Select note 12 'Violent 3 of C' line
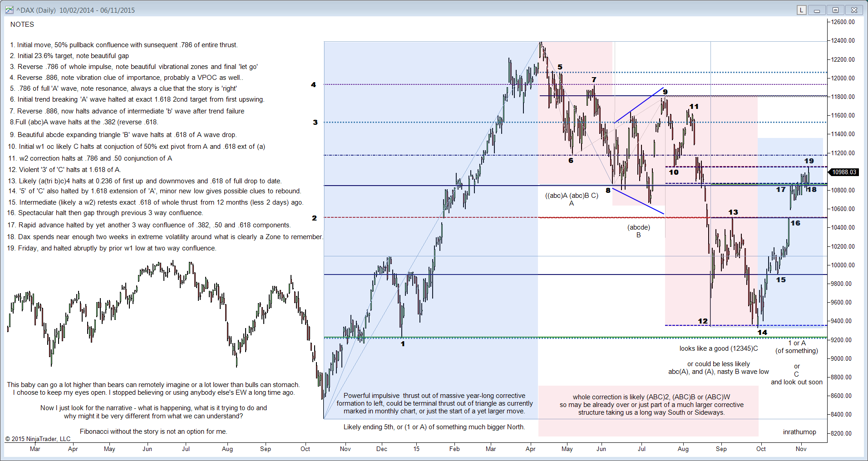 tap(64, 170)
